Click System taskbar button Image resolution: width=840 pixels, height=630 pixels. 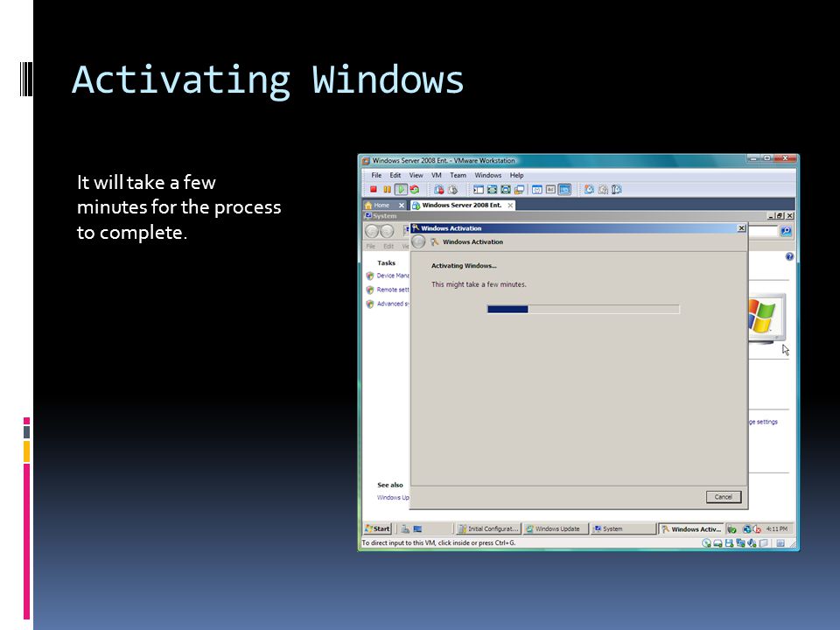click(623, 528)
